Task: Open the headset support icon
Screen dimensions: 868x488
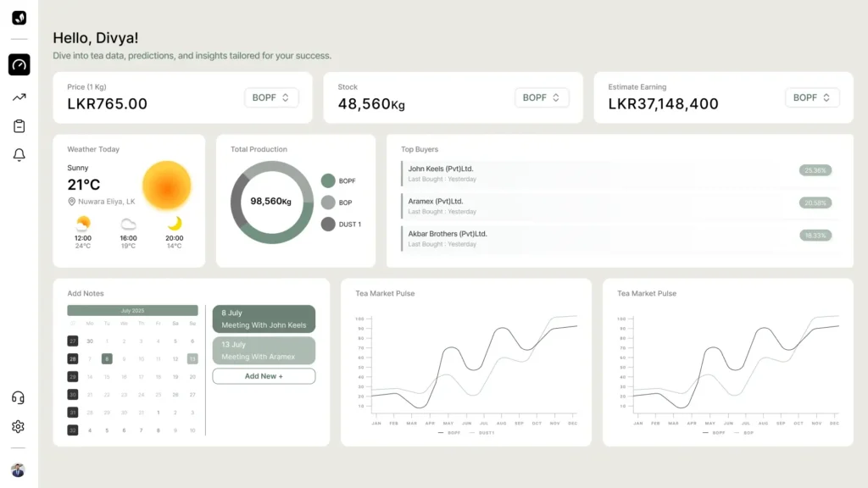Action: click(x=19, y=397)
